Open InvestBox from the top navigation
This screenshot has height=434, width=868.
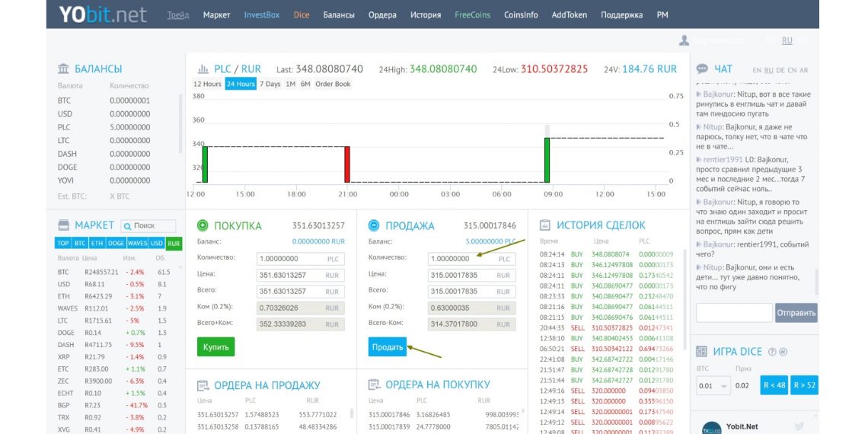(262, 14)
